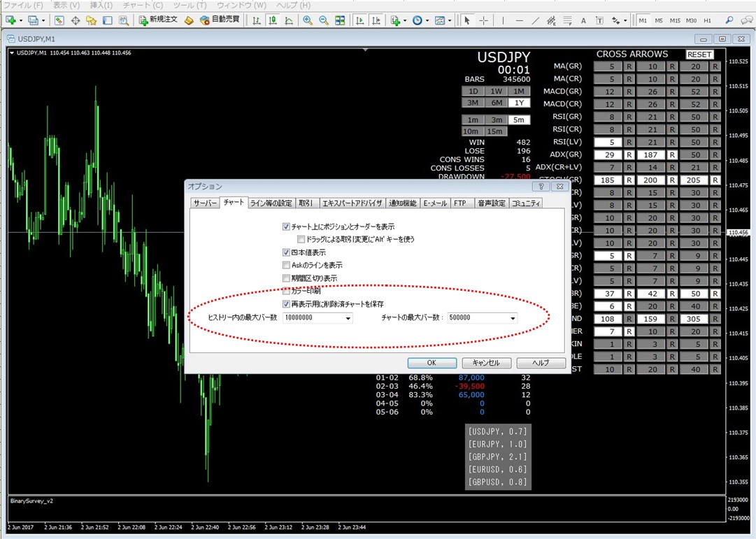Viewport: 756px width, 539px height.
Task: Click the ヘルプ button in dialog
Action: (541, 363)
